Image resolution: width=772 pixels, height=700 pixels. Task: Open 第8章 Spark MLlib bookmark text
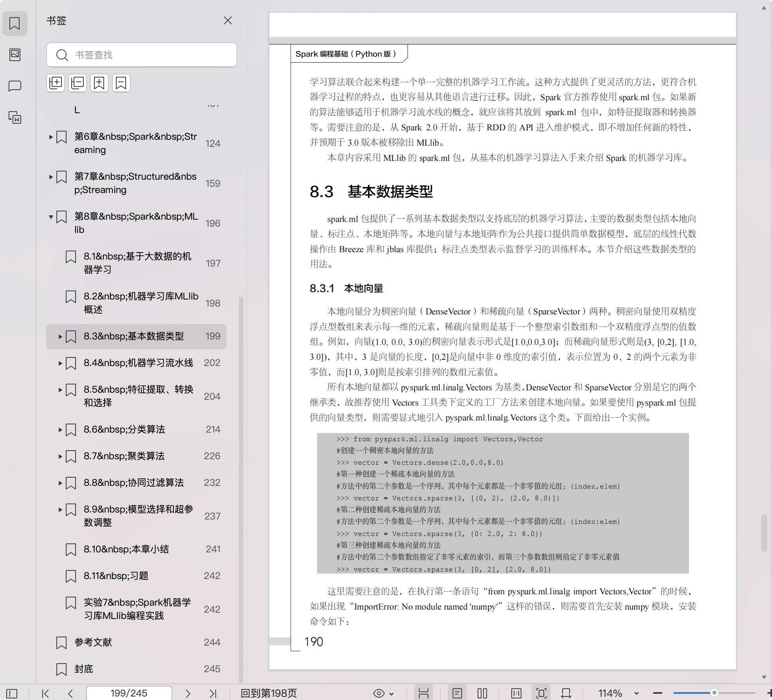click(136, 223)
